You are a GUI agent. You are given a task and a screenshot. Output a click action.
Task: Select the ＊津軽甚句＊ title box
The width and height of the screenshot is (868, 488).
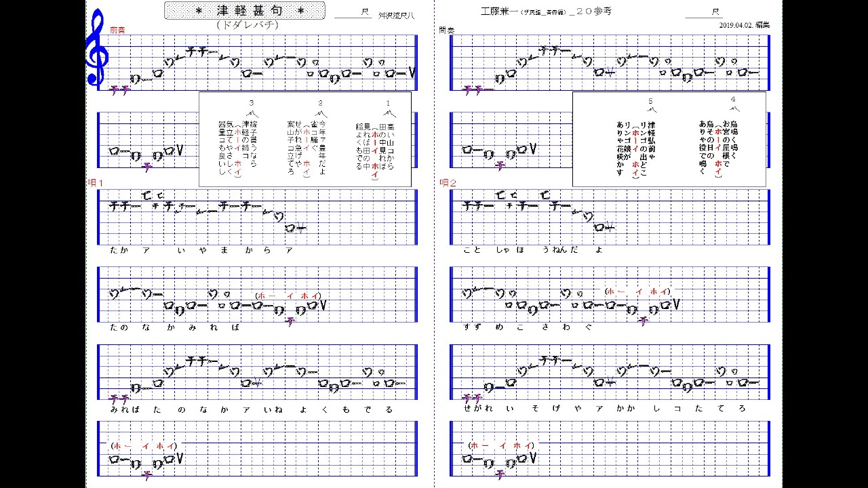245,10
